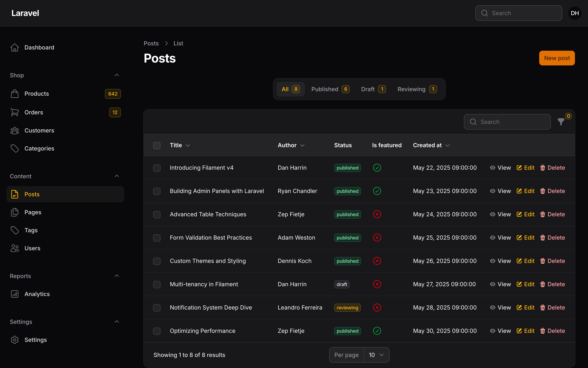The height and width of the screenshot is (368, 588).
Task: Click the table Search input field
Action: pos(507,122)
